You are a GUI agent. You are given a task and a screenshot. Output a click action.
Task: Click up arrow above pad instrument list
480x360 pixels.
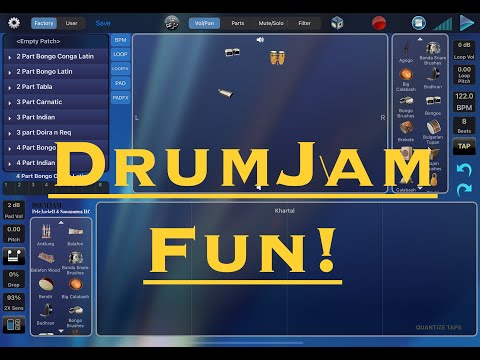(x=61, y=222)
